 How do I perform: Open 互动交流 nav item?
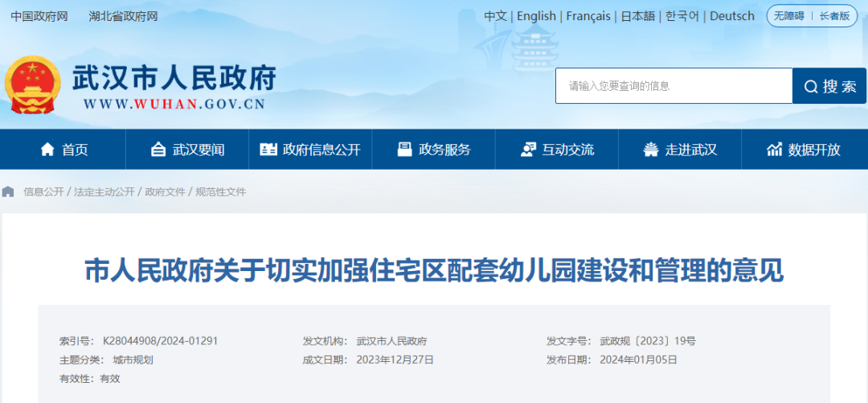click(556, 149)
